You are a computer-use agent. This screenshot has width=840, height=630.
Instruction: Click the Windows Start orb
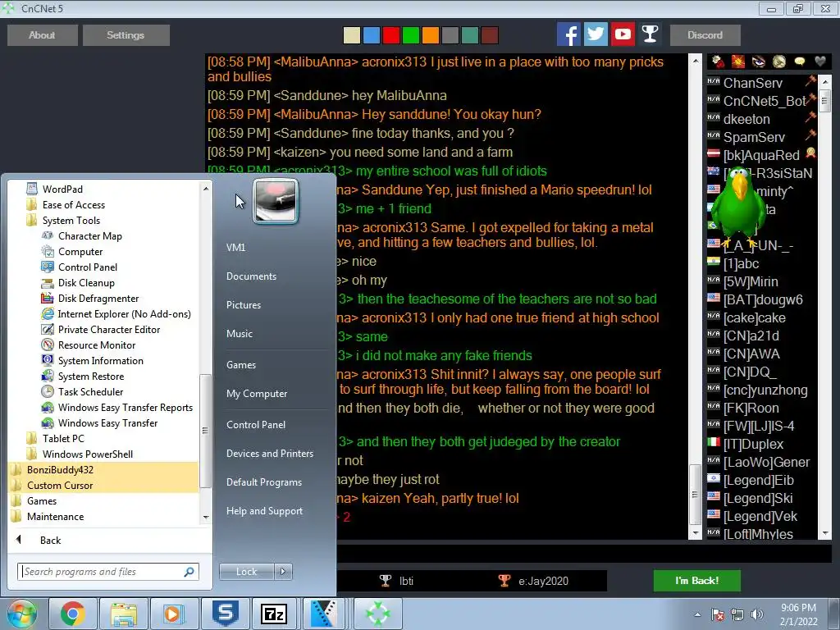pos(22,614)
